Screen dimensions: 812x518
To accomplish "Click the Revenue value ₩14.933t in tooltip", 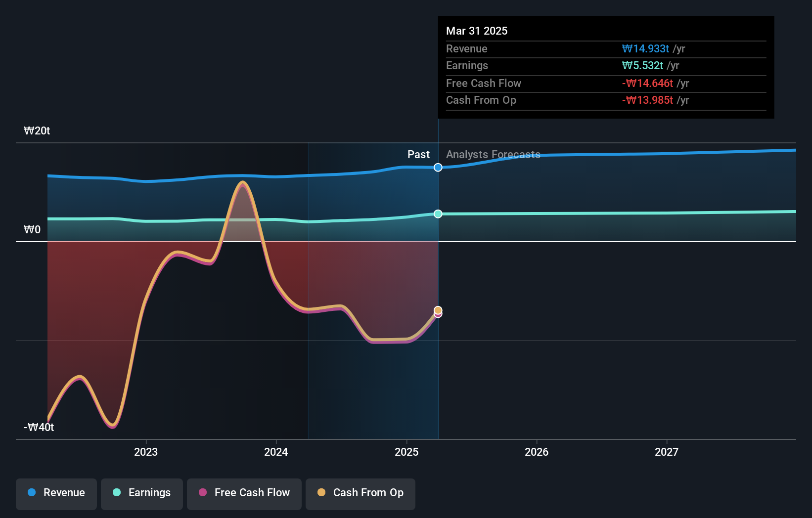I will 645,49.
